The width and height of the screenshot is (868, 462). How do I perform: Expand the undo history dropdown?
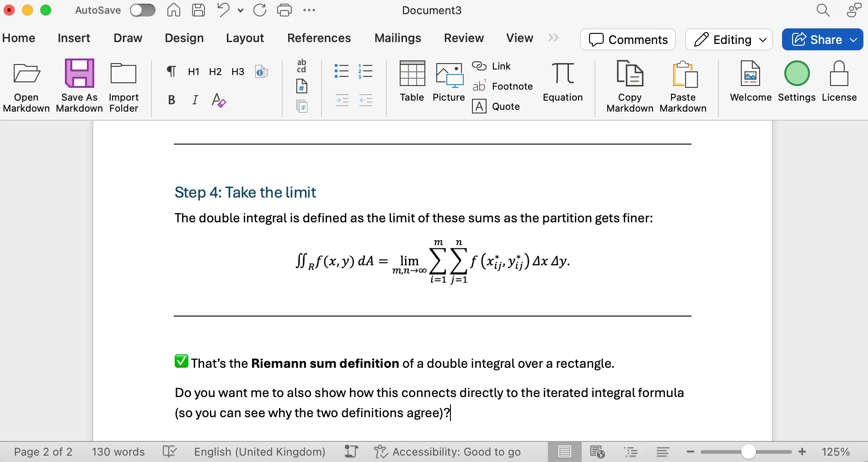240,10
